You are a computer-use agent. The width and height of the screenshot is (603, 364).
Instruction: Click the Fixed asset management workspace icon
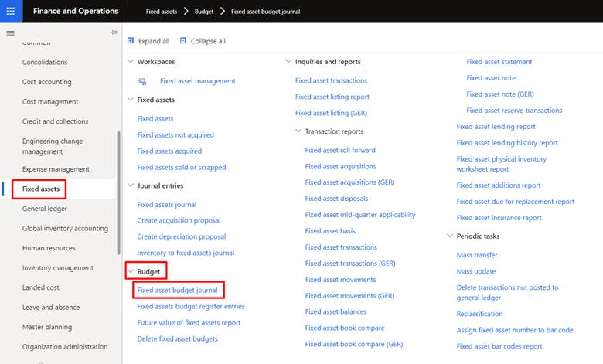click(142, 81)
